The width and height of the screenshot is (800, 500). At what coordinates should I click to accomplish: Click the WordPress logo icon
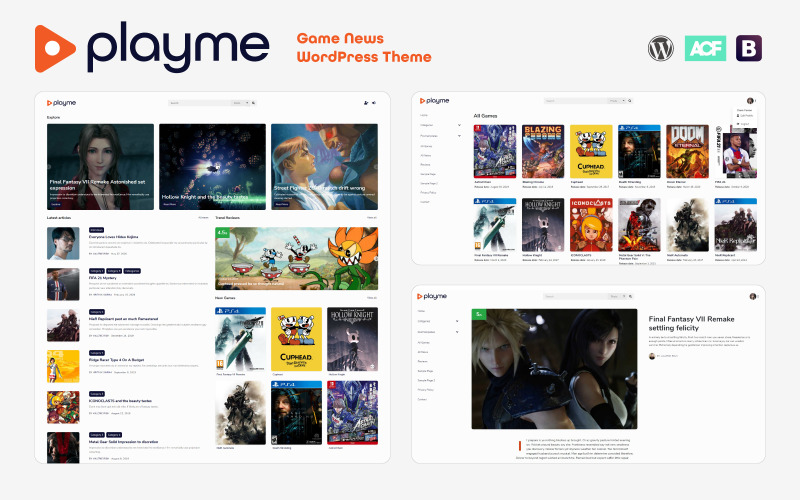pos(660,48)
